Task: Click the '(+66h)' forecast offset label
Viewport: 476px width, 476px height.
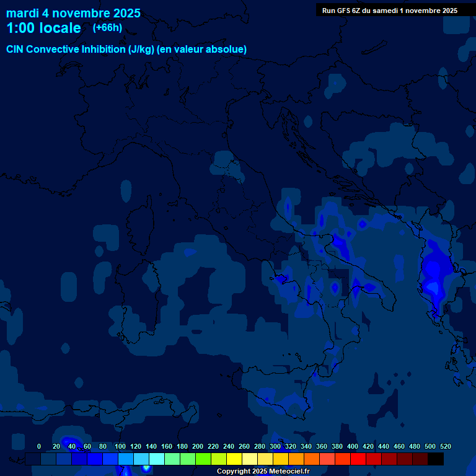Action: point(107,28)
